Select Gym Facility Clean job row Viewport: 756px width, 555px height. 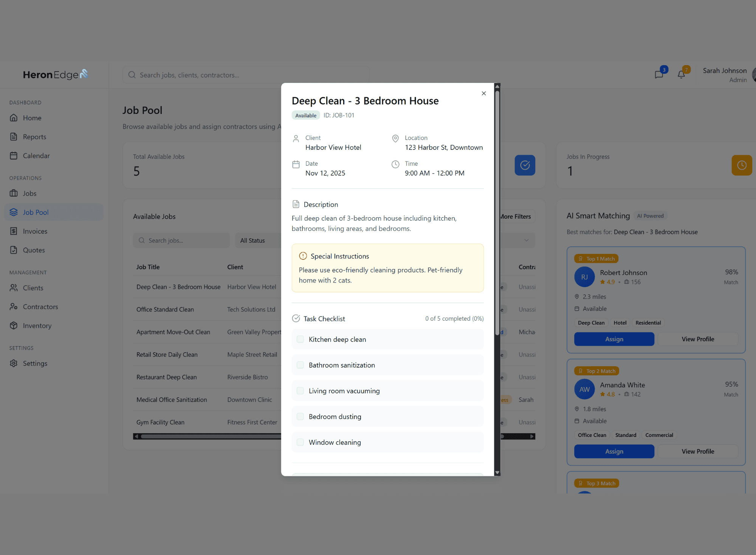click(x=207, y=422)
